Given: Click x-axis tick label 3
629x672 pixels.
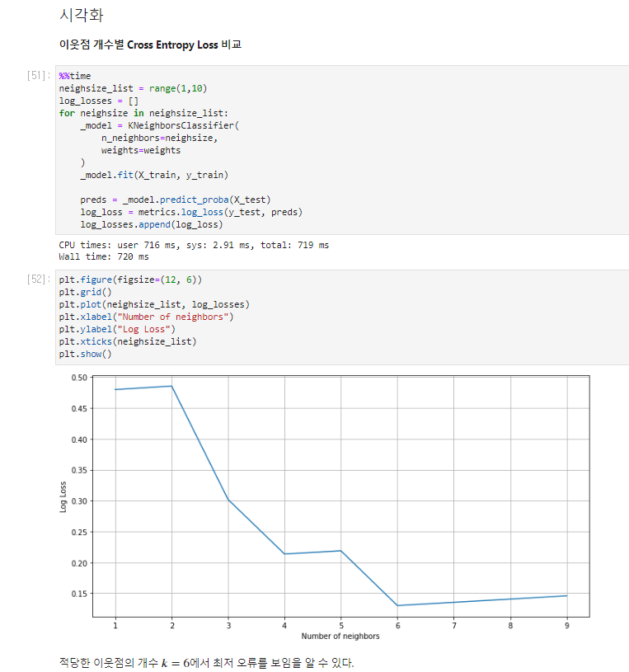Looking at the screenshot, I should click(228, 626).
